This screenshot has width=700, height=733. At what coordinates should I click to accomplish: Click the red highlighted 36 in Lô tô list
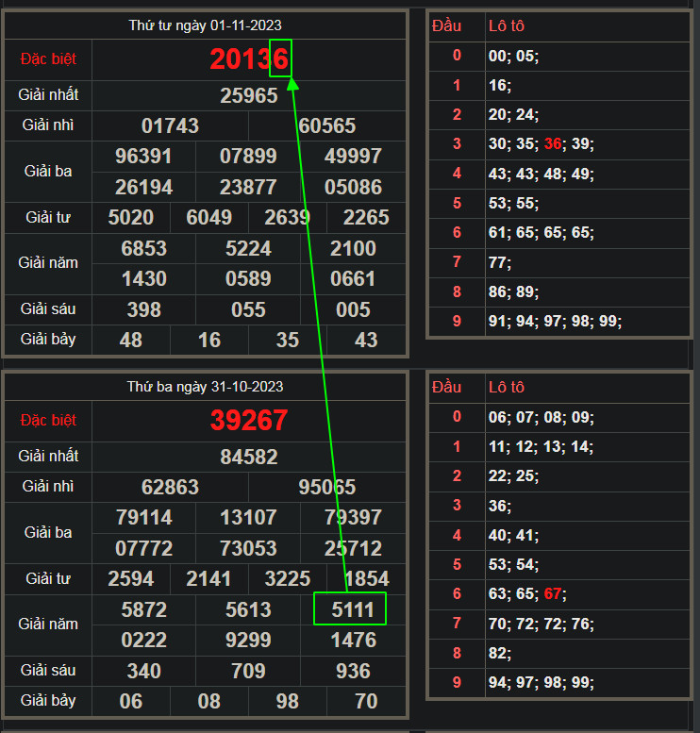coord(553,143)
